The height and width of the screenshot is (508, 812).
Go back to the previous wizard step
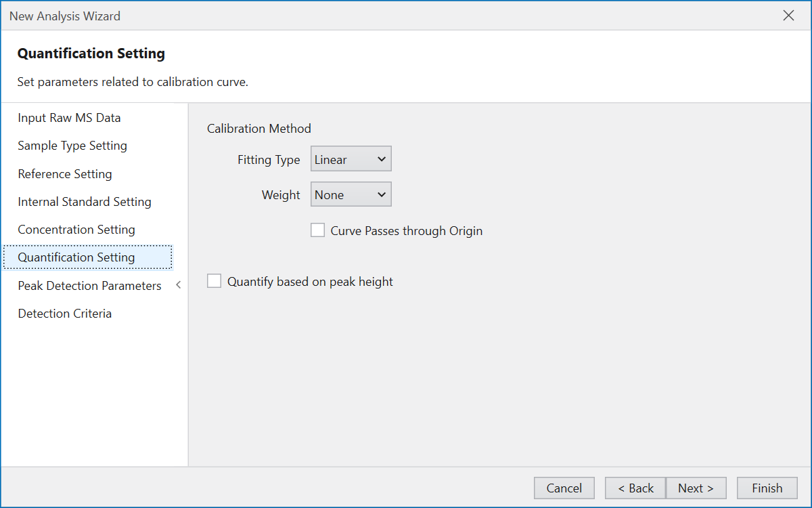tap(635, 488)
